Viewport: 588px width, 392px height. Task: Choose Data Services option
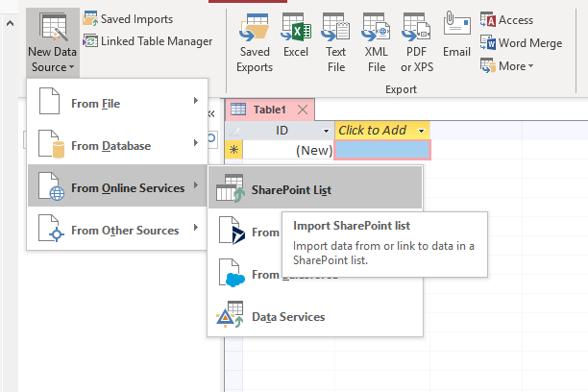click(x=315, y=315)
